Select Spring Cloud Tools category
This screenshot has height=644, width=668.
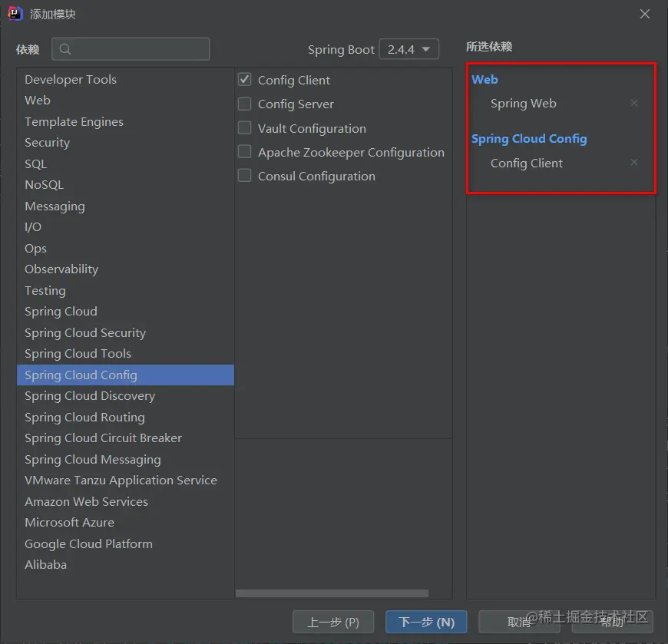[x=125, y=354]
